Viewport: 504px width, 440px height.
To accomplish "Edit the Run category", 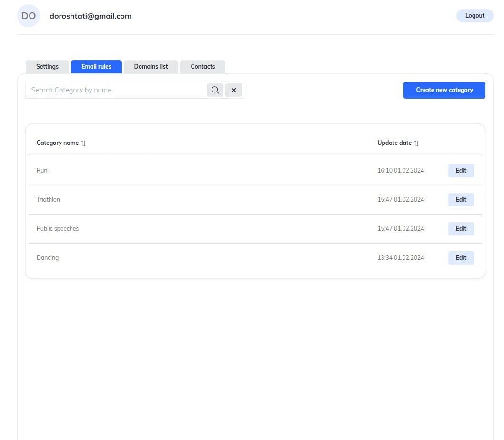I will (461, 170).
